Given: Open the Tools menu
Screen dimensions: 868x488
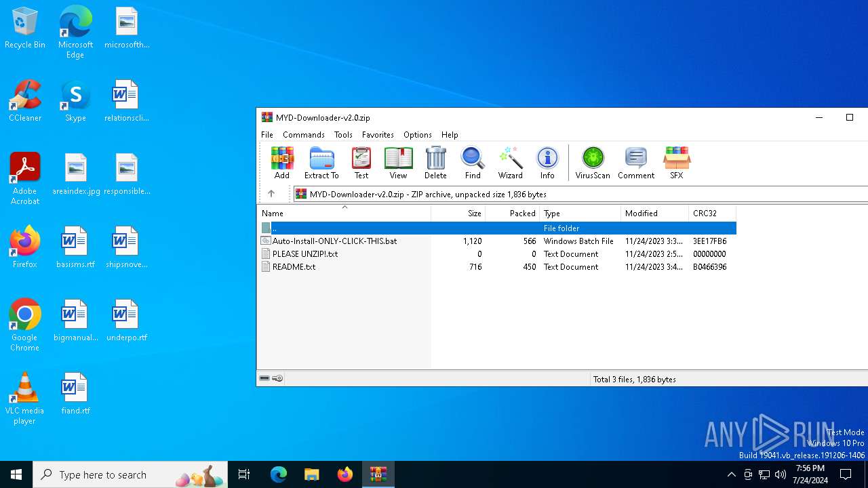Looking at the screenshot, I should (x=343, y=135).
